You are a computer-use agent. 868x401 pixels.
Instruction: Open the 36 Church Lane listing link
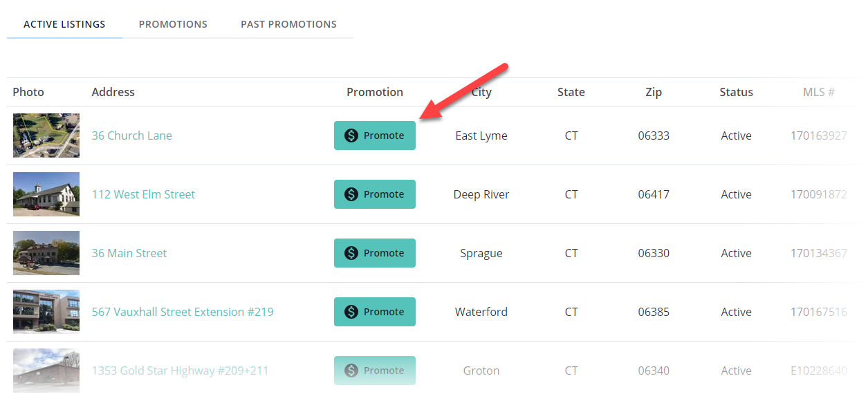[x=132, y=136]
